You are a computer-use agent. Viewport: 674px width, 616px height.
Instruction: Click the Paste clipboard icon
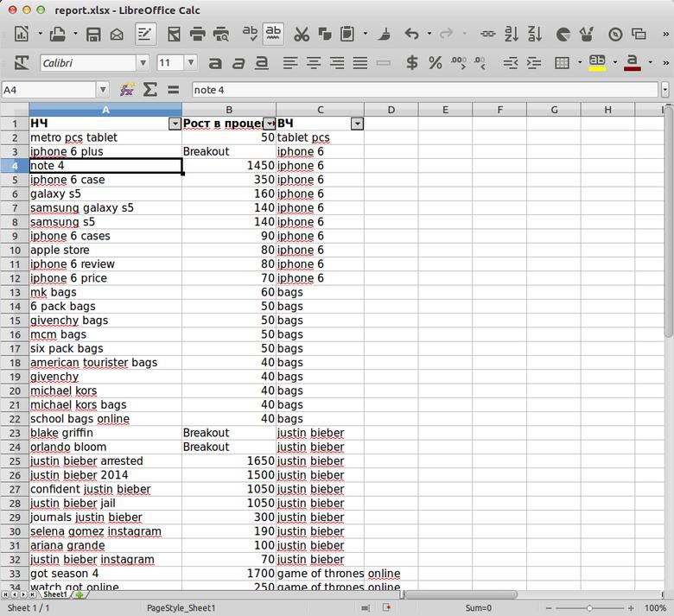(347, 34)
